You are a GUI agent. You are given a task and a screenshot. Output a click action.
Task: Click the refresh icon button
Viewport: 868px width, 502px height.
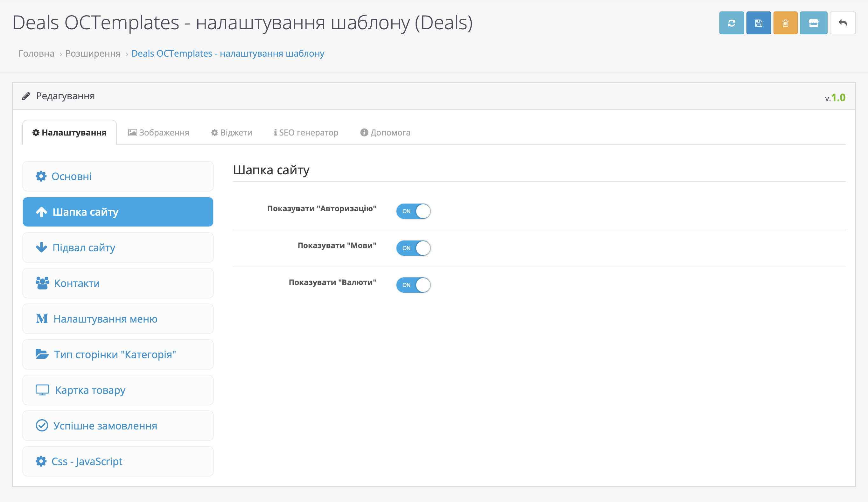pyautogui.click(x=731, y=23)
